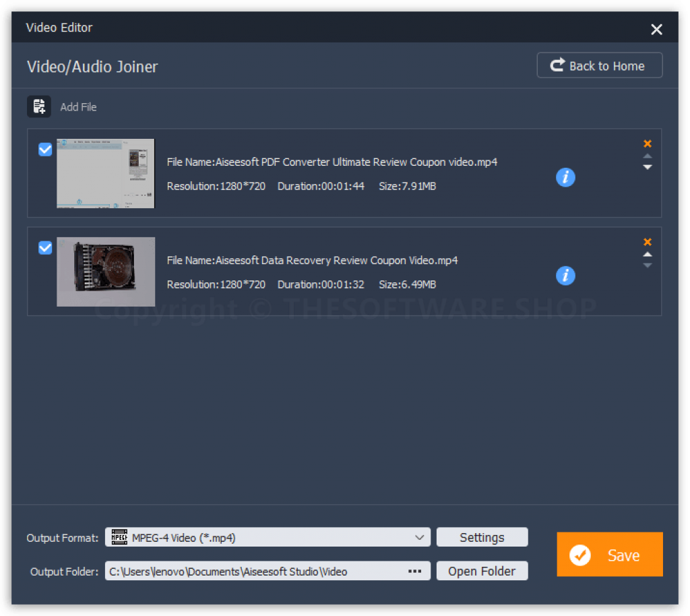Uncheck the PDF Converter Ultimate video checkbox

pos(45,150)
